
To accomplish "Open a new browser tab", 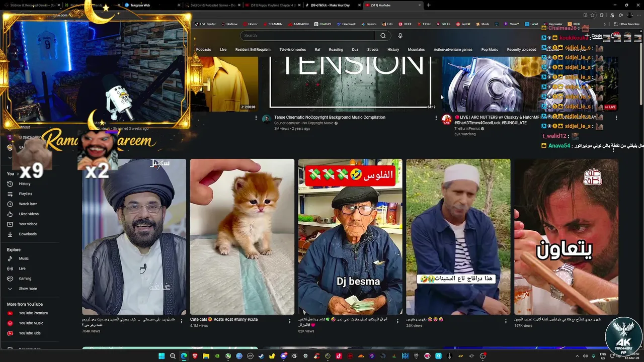I will (x=429, y=5).
